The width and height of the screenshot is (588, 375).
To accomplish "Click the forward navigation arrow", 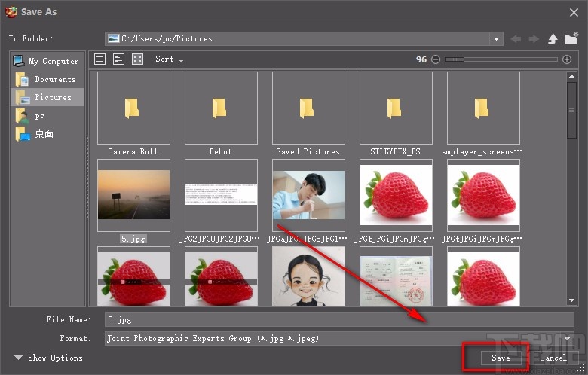I will pos(534,38).
